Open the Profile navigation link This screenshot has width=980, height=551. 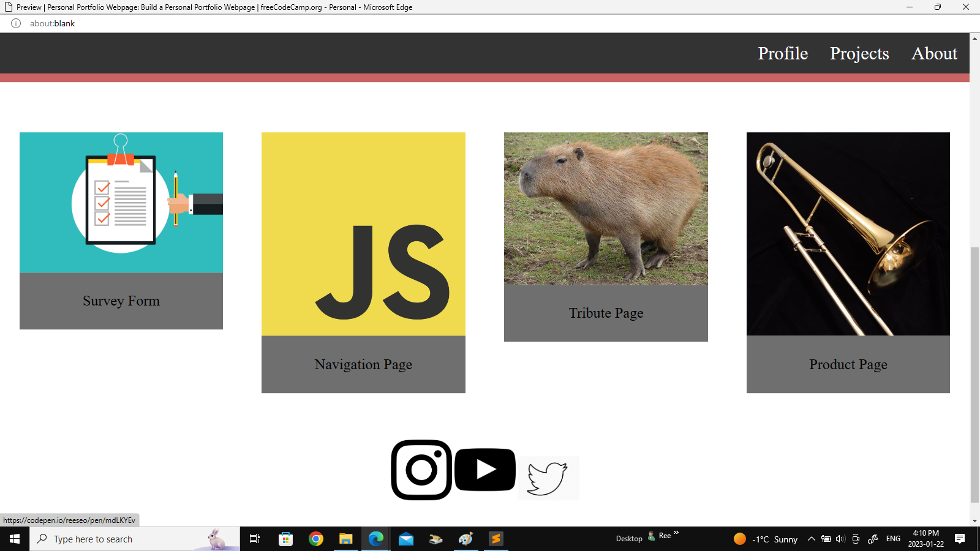coord(782,53)
